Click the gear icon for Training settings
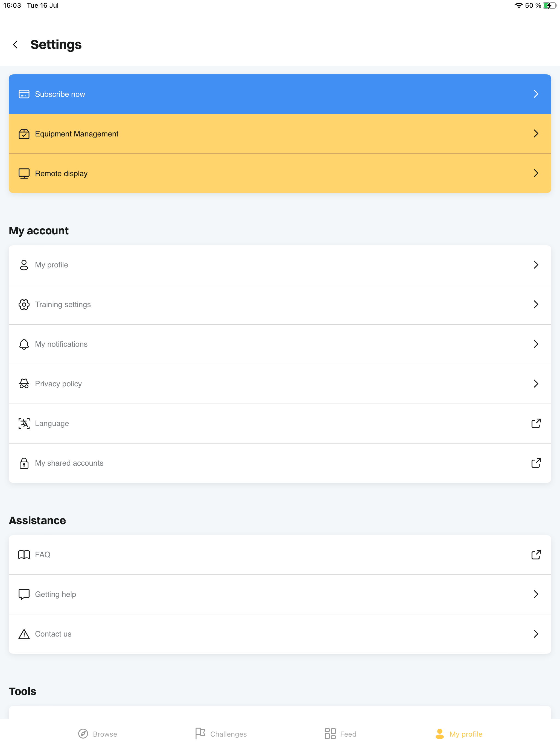The height and width of the screenshot is (747, 560). click(24, 304)
